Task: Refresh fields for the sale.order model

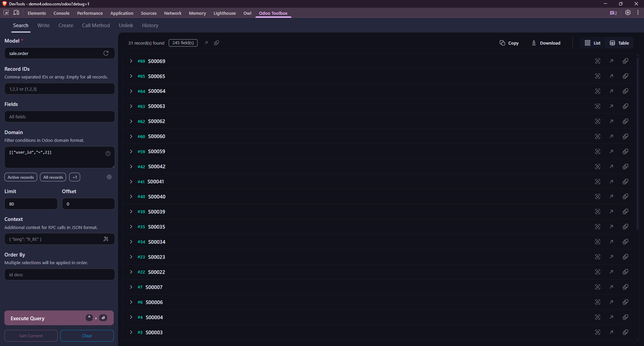Action: 106,53
